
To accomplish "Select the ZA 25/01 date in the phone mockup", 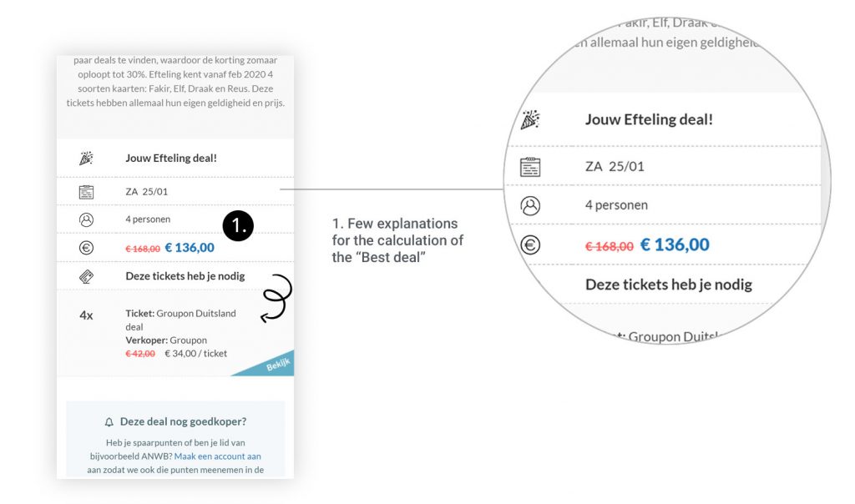I will click(x=146, y=192).
